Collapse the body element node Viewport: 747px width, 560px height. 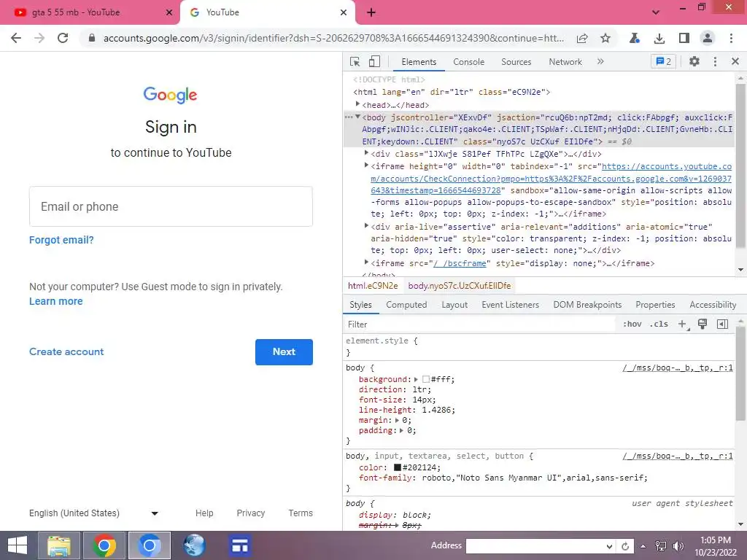point(357,117)
